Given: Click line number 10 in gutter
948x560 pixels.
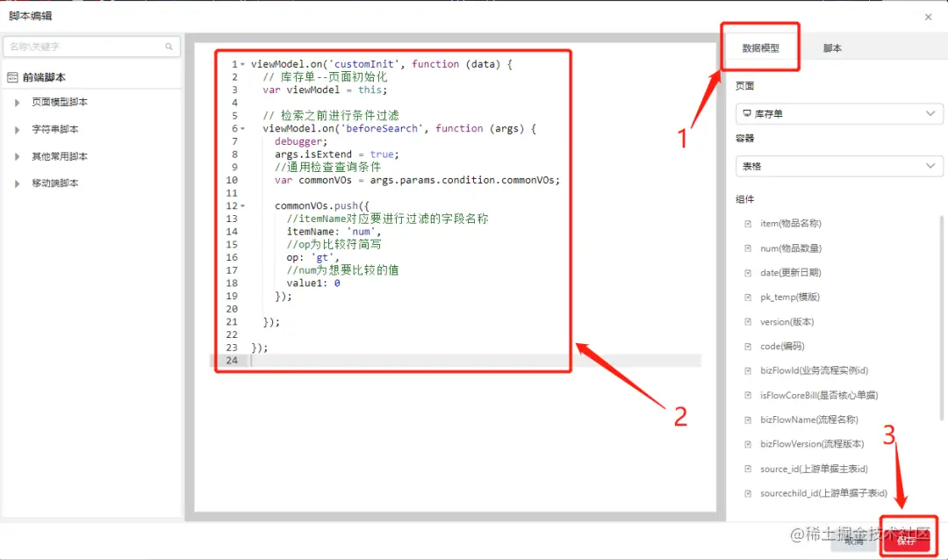Looking at the screenshot, I should pos(232,180).
